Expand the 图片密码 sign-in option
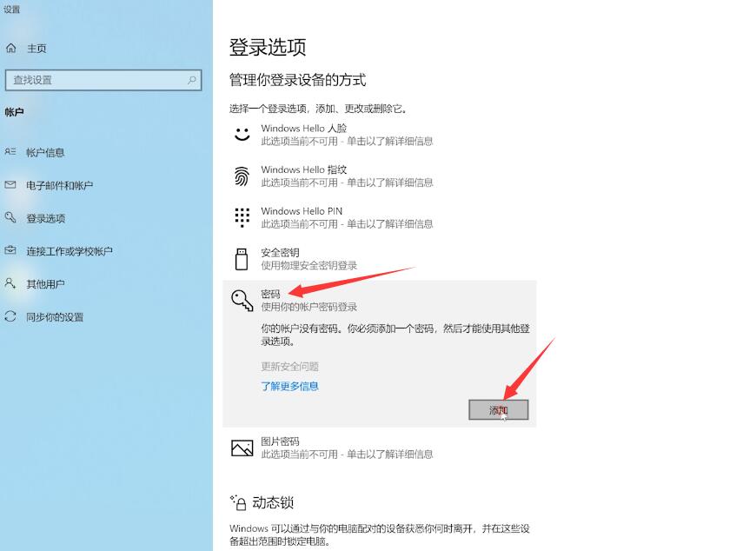This screenshot has height=551, width=756. point(380,448)
